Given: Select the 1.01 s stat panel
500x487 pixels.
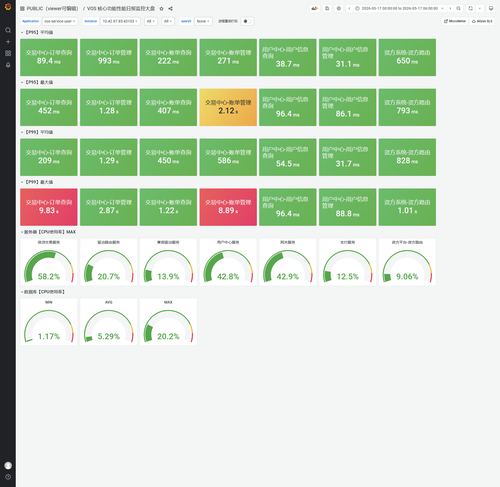Looking at the screenshot, I should pyautogui.click(x=407, y=207).
